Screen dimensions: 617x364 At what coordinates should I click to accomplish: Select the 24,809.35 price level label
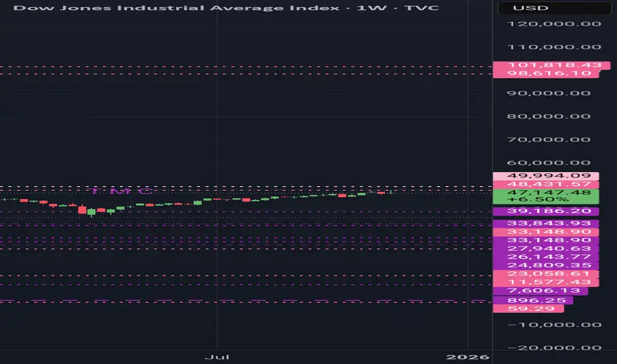546,265
